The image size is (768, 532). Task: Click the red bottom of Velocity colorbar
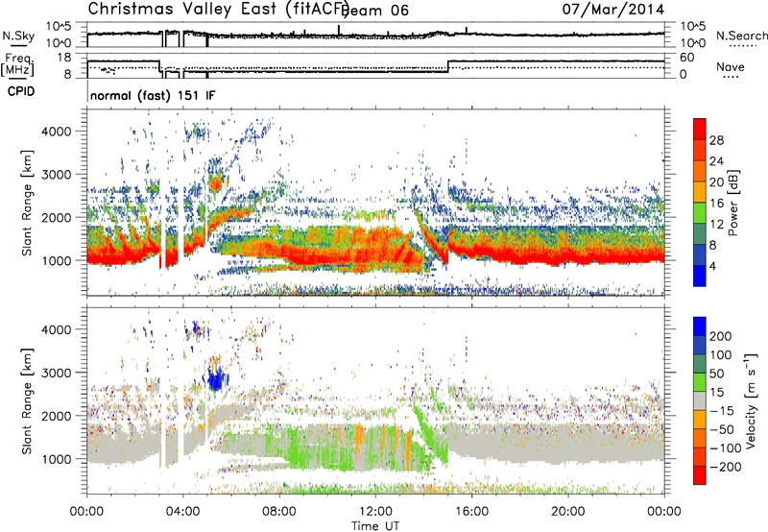(700, 475)
